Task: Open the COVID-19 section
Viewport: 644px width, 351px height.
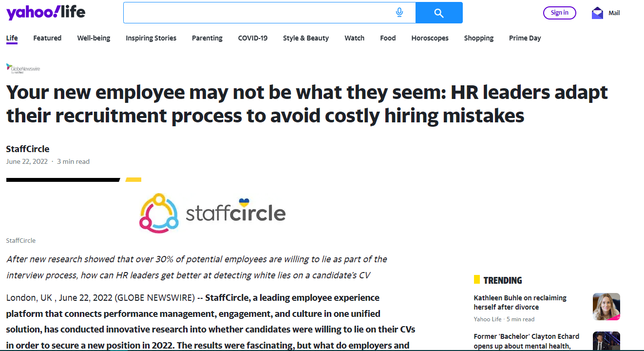Action: 253,38
